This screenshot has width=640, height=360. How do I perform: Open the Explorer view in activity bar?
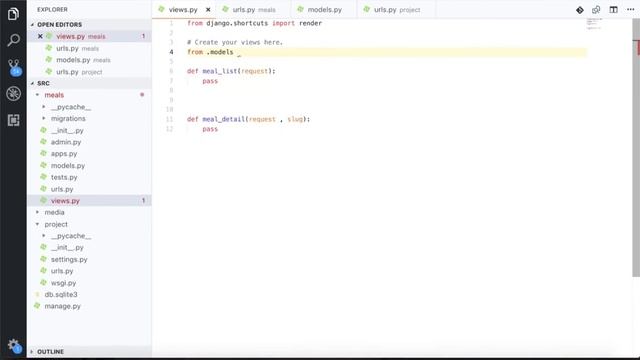click(x=13, y=14)
